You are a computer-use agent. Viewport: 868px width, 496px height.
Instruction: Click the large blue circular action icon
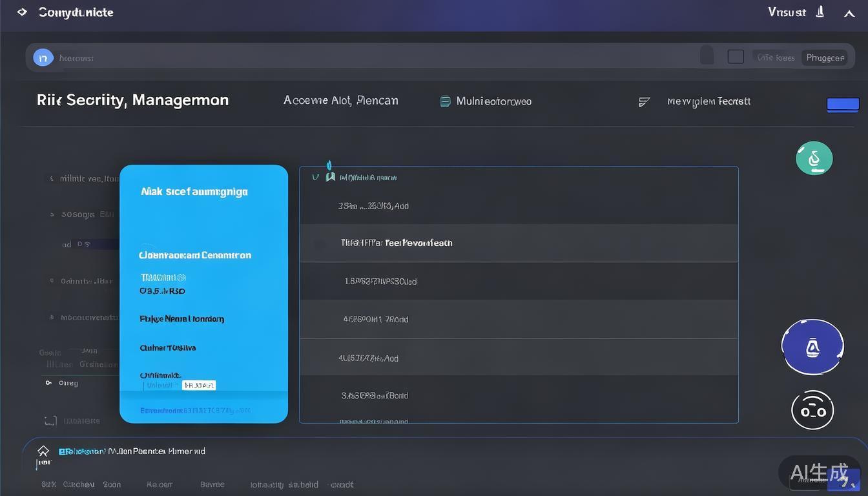(812, 347)
